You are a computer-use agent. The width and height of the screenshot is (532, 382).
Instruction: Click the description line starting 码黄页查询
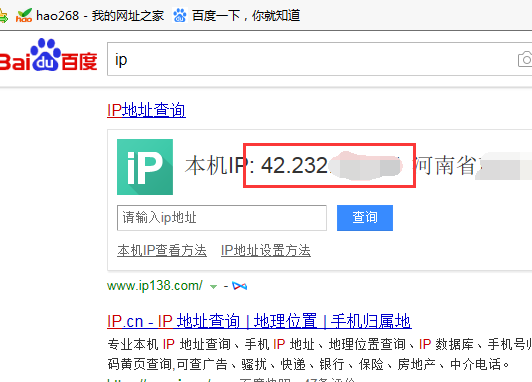(x=308, y=364)
